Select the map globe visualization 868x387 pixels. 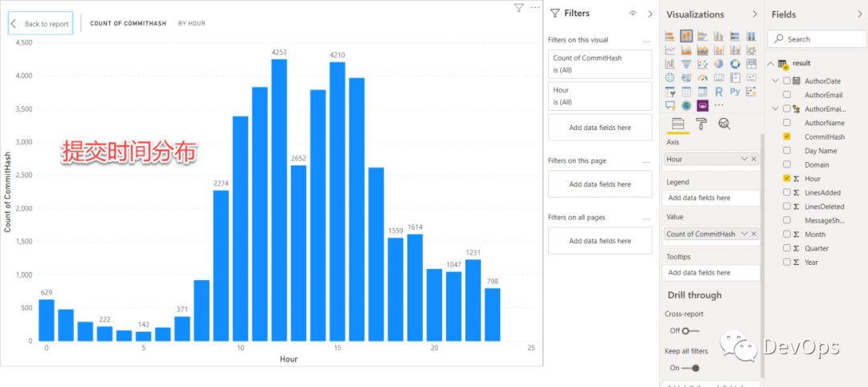pos(669,78)
